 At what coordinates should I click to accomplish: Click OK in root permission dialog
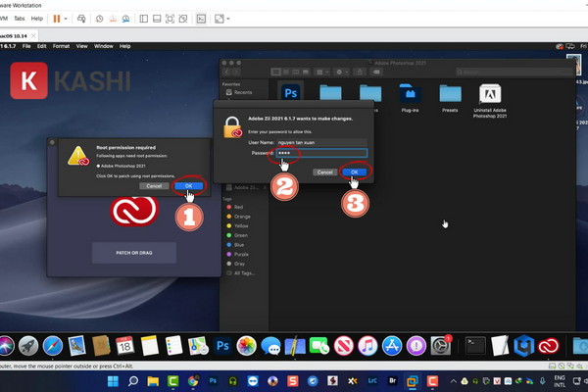click(189, 185)
